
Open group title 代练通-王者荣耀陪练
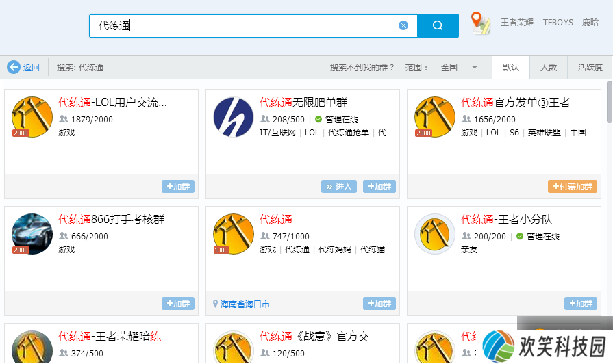click(x=110, y=336)
